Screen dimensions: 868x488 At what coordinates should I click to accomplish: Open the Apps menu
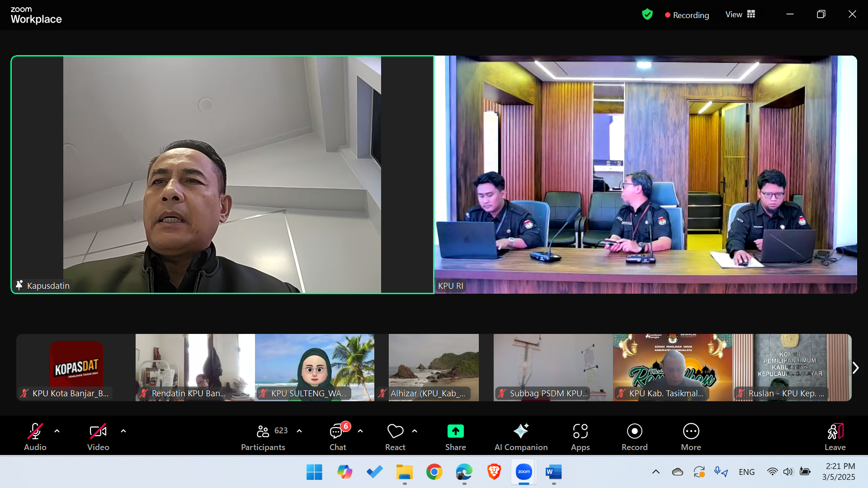click(580, 436)
